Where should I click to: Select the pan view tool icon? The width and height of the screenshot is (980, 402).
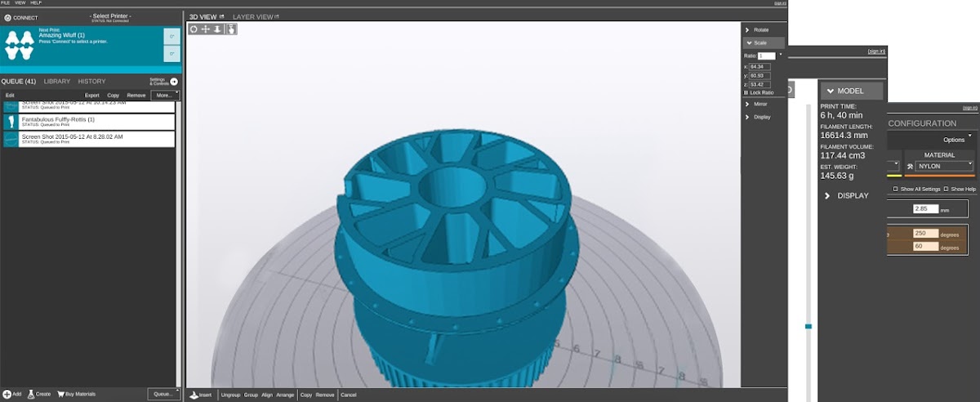206,29
